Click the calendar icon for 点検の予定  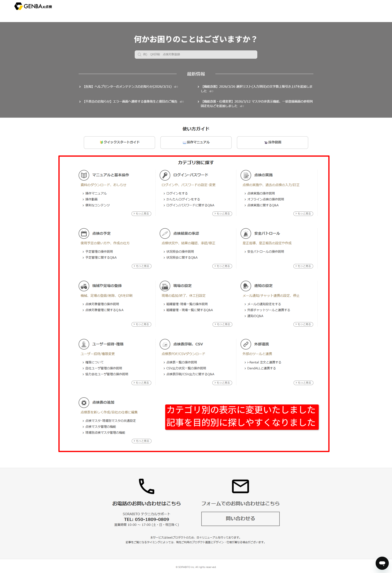84,233
